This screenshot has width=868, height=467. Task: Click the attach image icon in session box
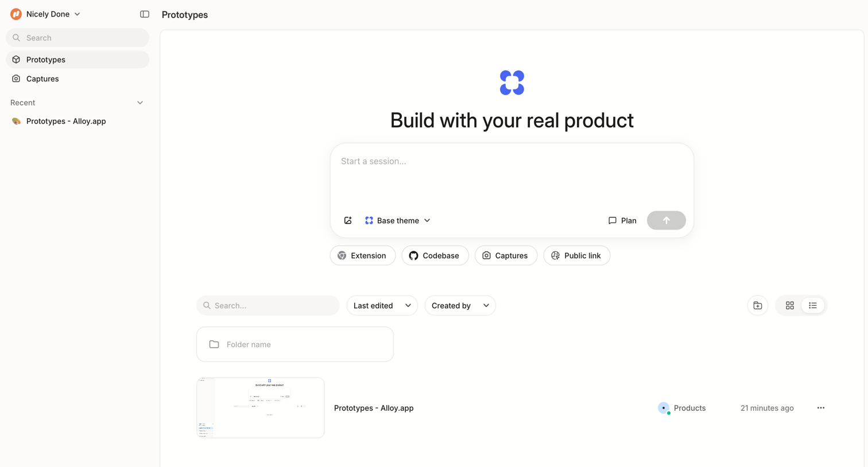point(348,220)
